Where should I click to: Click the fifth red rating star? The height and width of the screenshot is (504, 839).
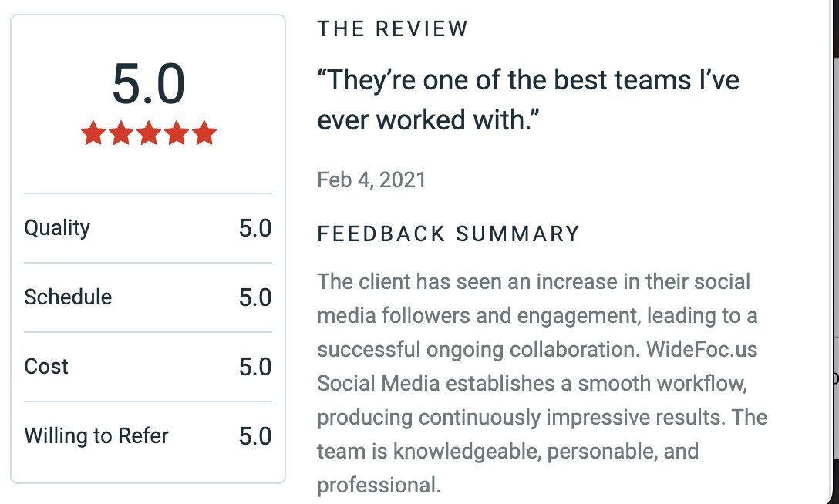(204, 133)
